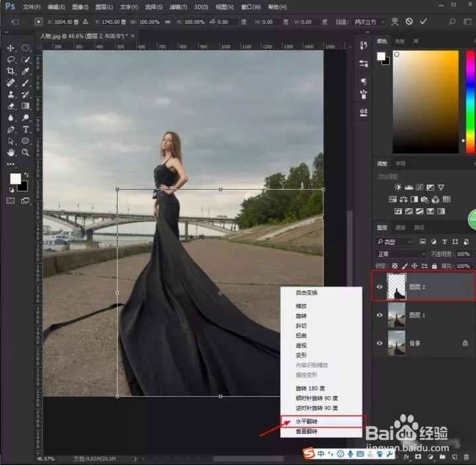Select the Lasso tool
The height and width of the screenshot is (465, 476).
(x=11, y=60)
